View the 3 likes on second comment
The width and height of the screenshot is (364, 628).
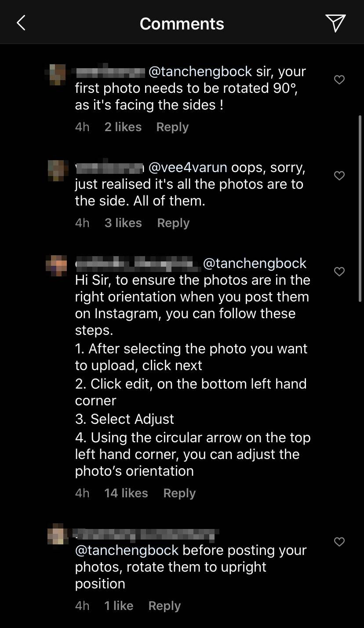123,223
